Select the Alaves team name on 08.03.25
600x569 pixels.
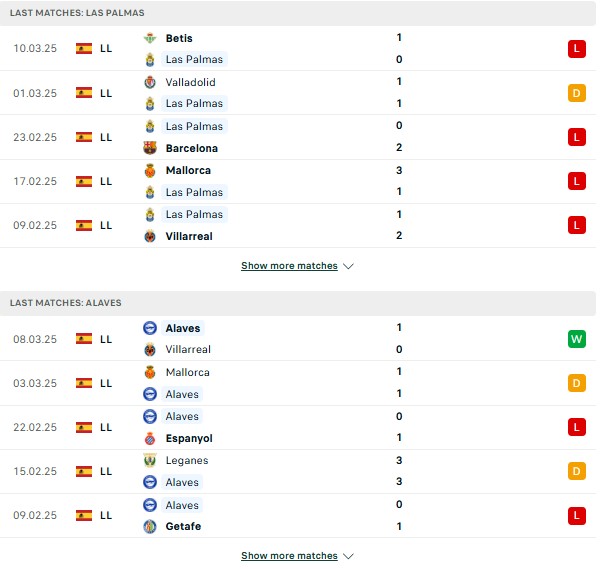pyautogui.click(x=183, y=328)
